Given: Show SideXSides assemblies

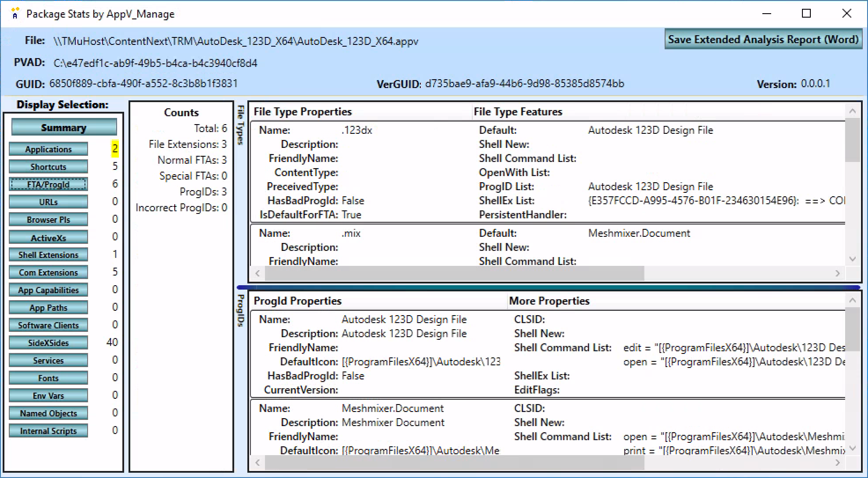Looking at the screenshot, I should (48, 343).
